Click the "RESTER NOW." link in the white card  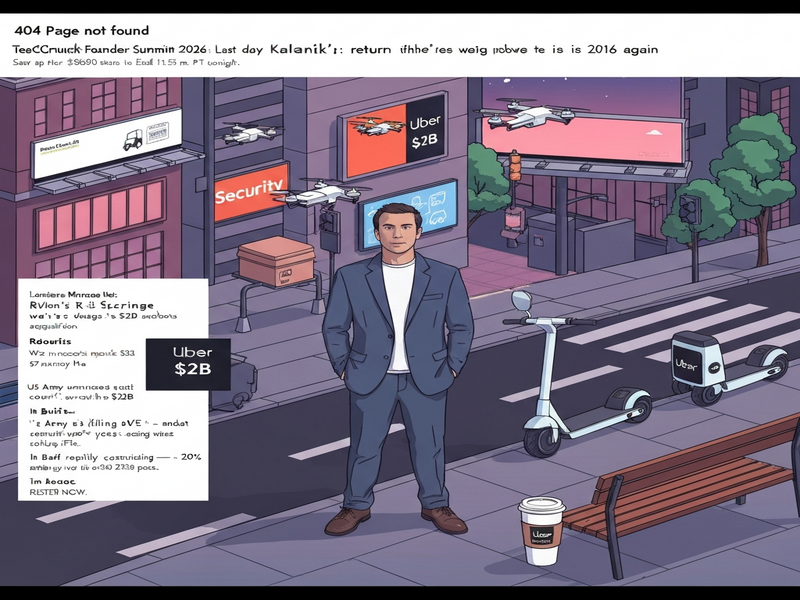[58, 492]
